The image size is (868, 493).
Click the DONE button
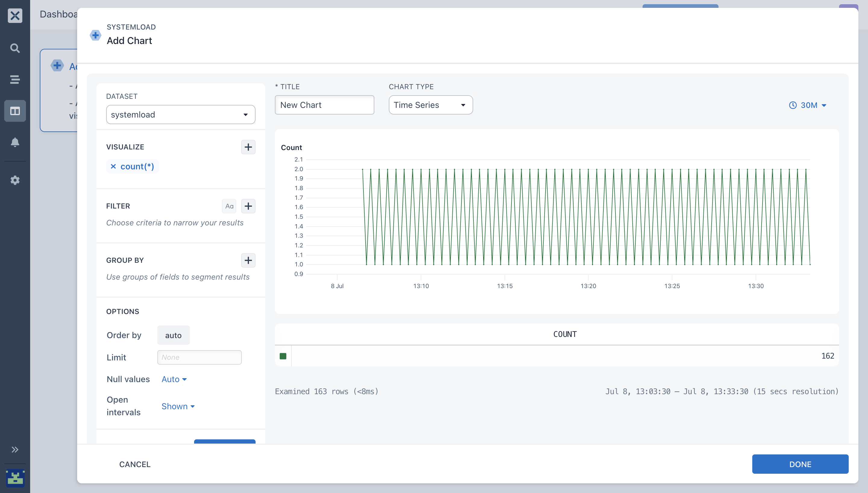pos(800,464)
